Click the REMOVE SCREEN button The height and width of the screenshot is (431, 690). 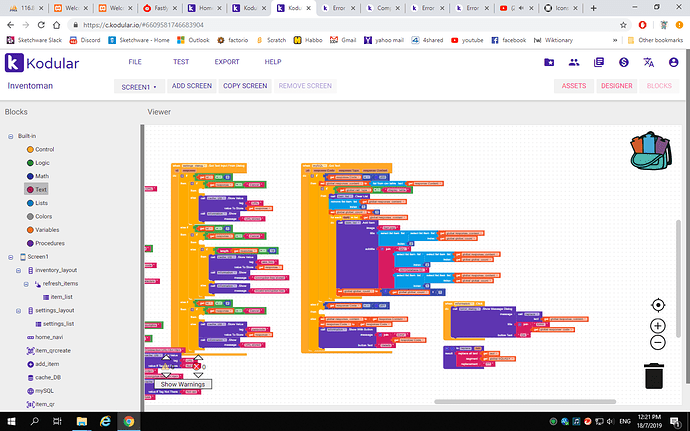pos(305,86)
